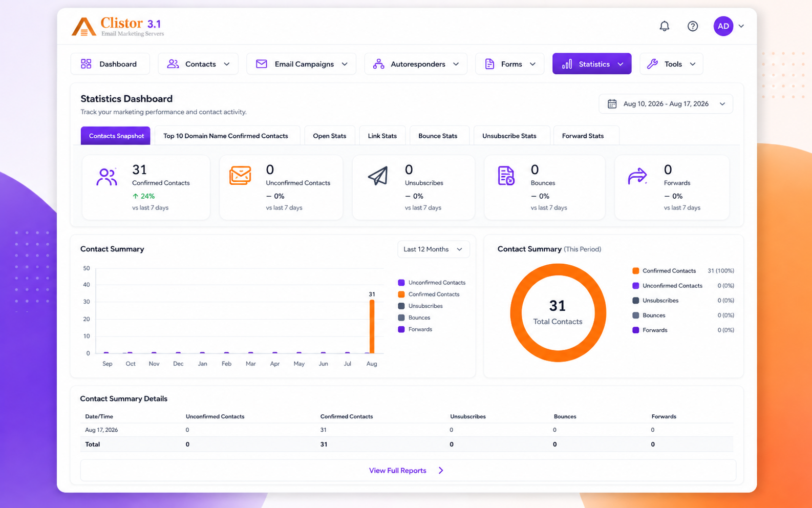Screen dimensions: 812x508
Task: Open the Aug 10 - Aug 17 date range dropdown
Action: pos(666,104)
